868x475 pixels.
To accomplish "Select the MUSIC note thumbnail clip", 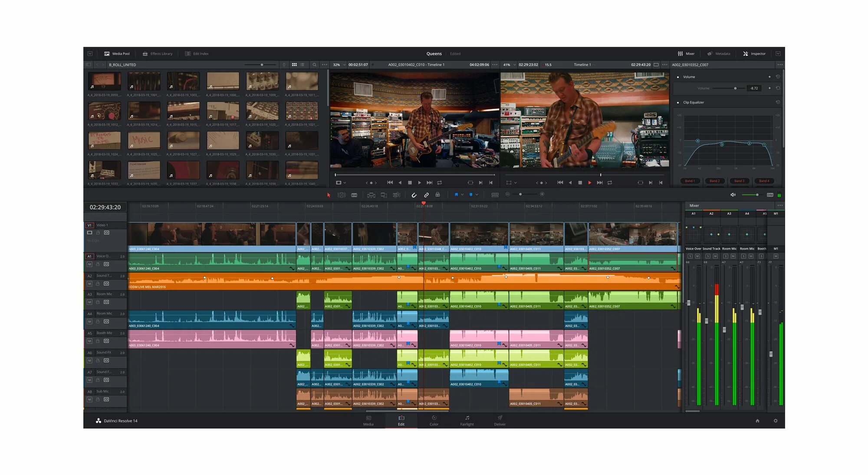I will pos(144,140).
